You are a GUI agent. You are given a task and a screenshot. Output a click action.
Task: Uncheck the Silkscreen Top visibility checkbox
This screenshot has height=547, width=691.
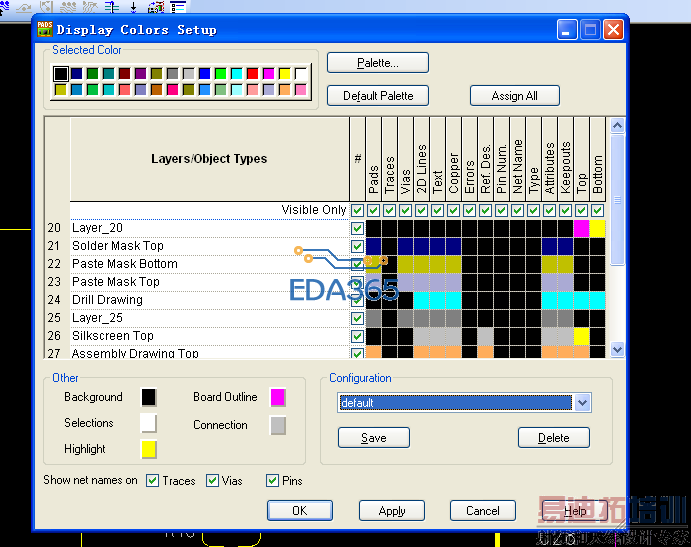pyautogui.click(x=357, y=336)
